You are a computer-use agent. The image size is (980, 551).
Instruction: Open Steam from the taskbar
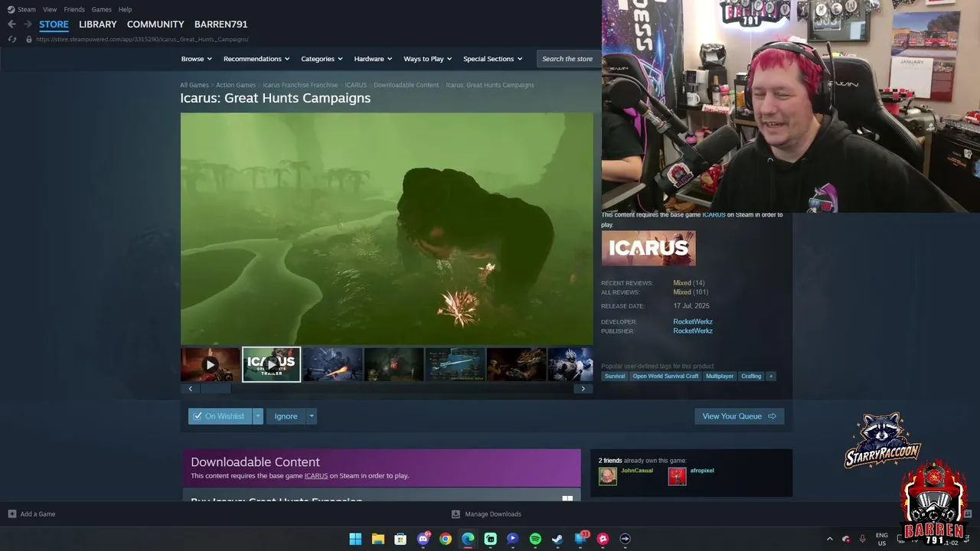point(557,539)
